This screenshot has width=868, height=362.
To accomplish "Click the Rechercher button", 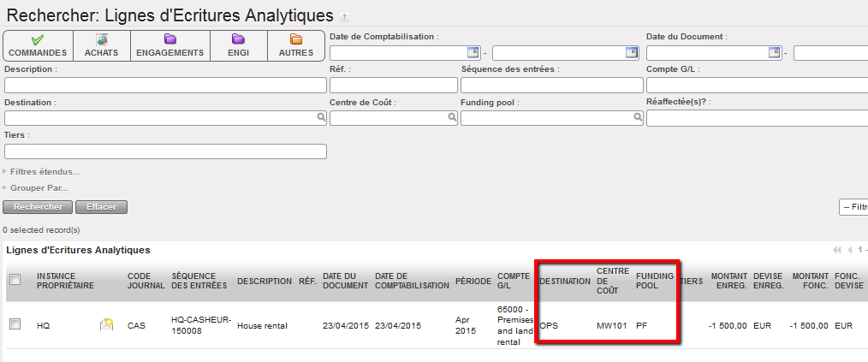I will (38, 207).
